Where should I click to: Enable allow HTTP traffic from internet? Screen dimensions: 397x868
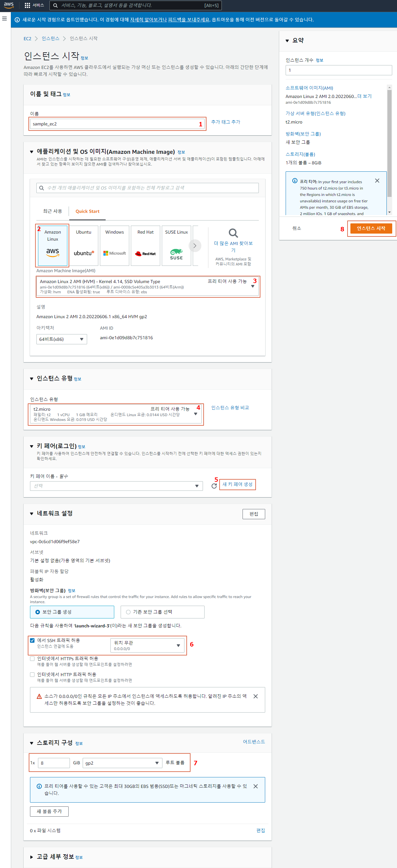32,674
